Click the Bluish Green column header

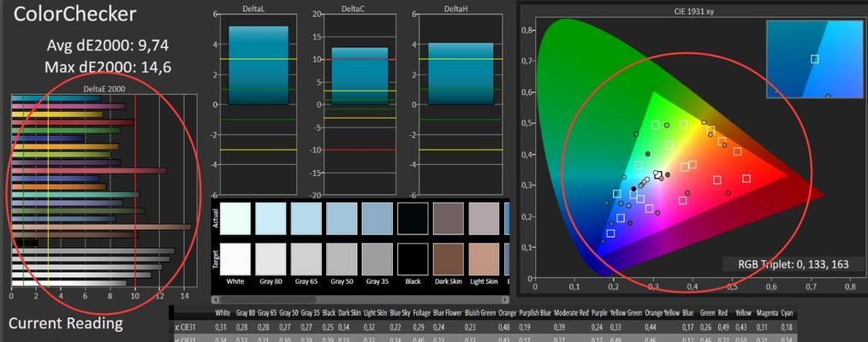pyautogui.click(x=480, y=313)
